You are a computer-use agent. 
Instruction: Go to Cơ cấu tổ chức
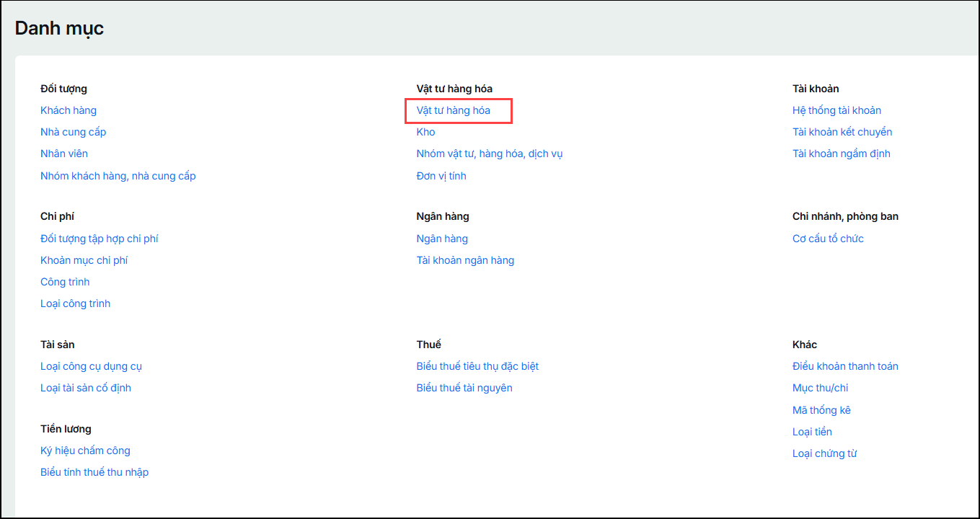(828, 239)
